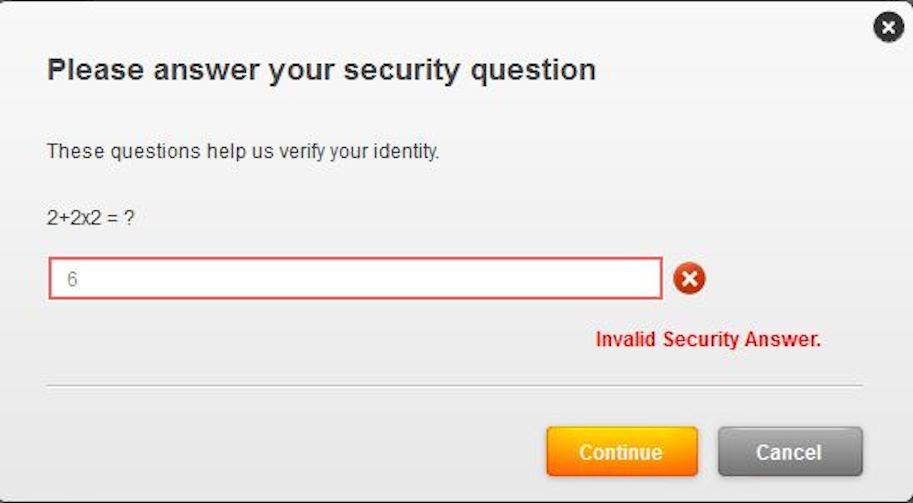Click the "Please answer your security question" heading
913x503 pixels.
coord(321,70)
